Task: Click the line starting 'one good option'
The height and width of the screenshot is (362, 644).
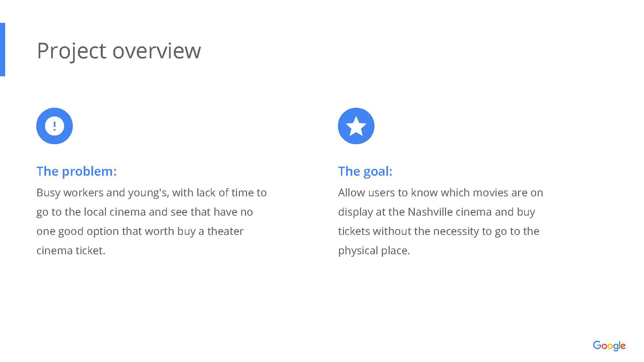Action: [140, 231]
